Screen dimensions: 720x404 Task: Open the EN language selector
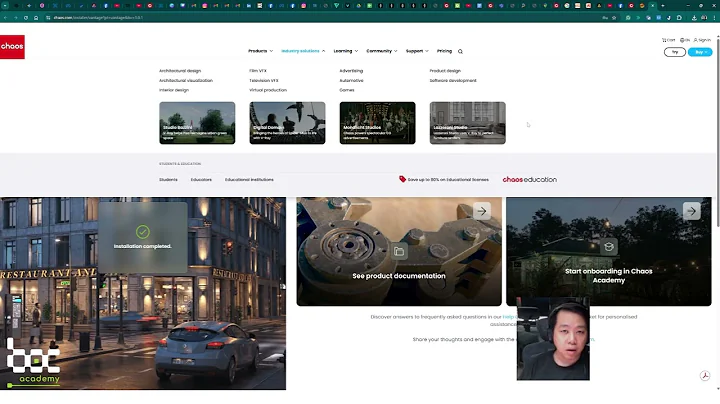[685, 40]
